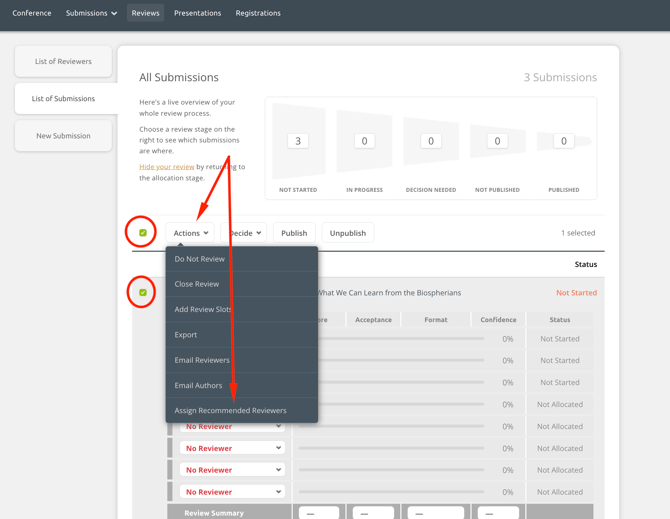The width and height of the screenshot is (670, 519).
Task: Expand the Submissions menu in top navigation
Action: (91, 13)
